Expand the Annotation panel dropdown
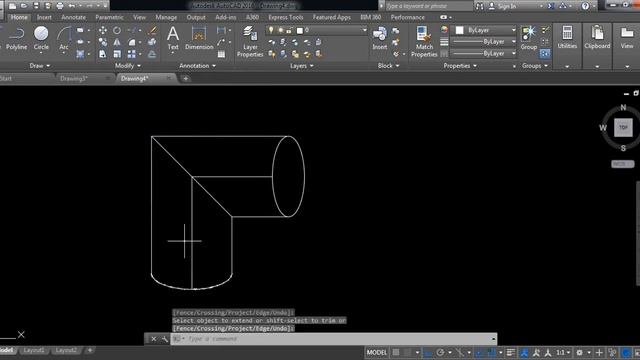The width and height of the screenshot is (640, 360). 198,66
